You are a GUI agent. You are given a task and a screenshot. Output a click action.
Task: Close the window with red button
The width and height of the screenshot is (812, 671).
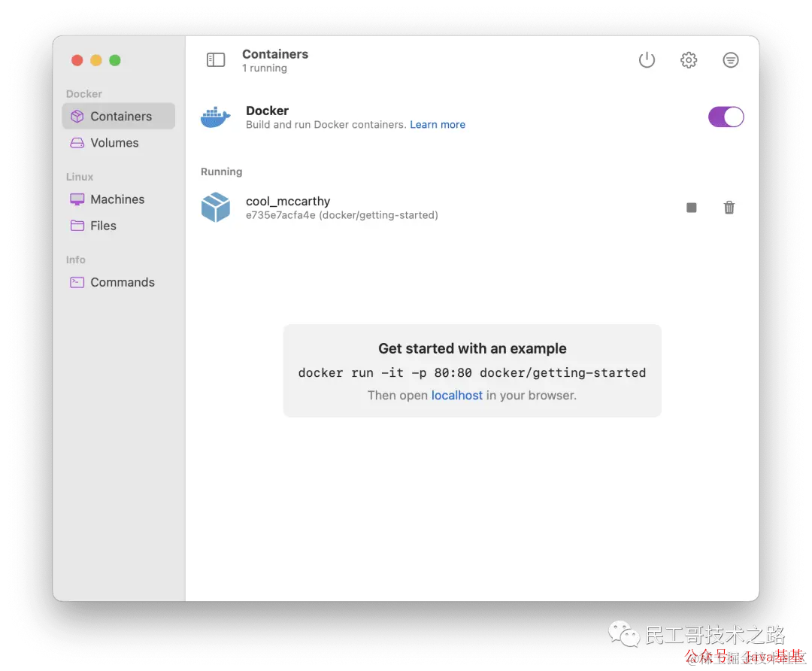[77, 60]
